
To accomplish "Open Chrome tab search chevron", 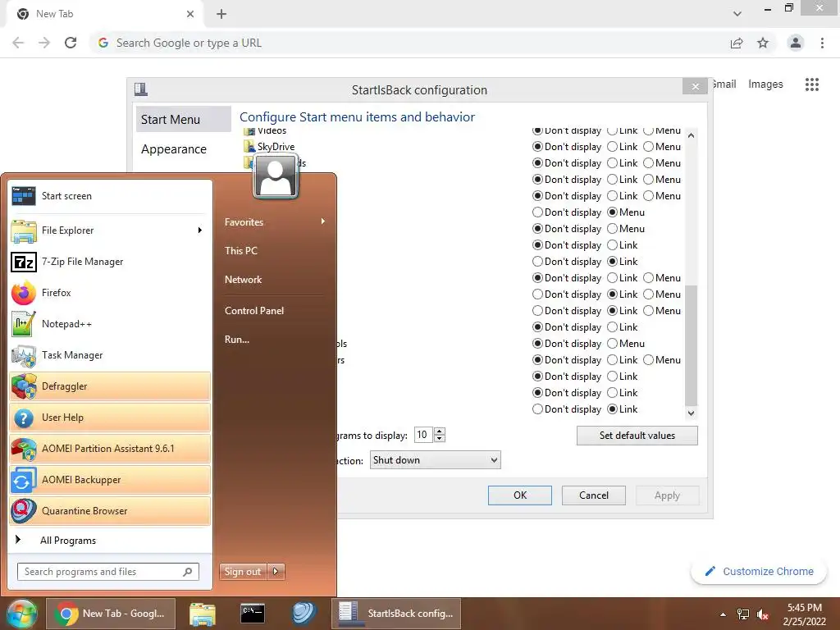I will 737,14.
